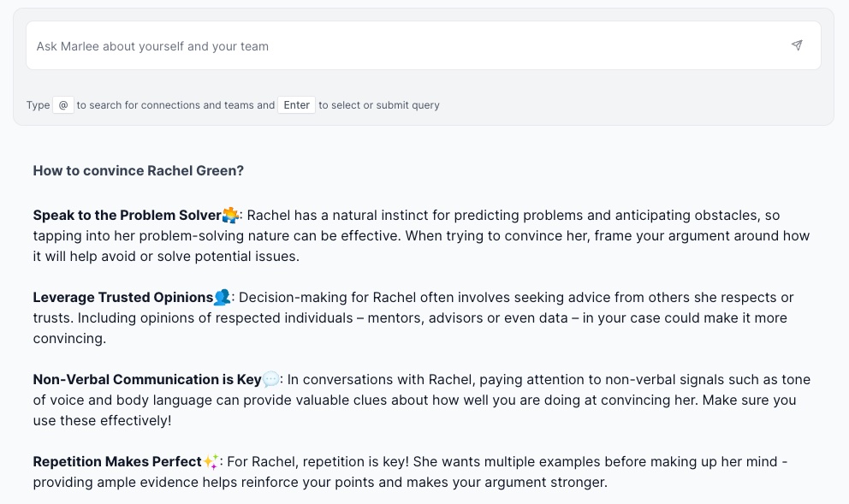Click the send paper-plane icon
Viewport: 849px width, 504px height.
point(797,45)
